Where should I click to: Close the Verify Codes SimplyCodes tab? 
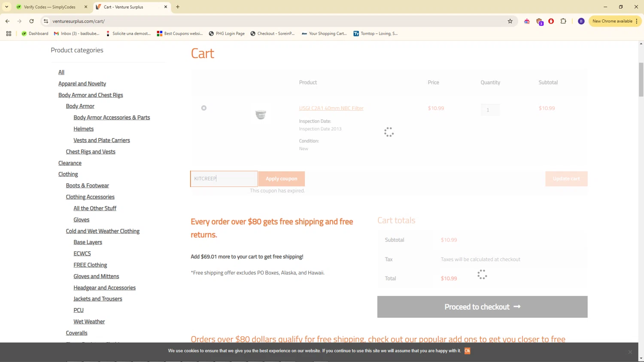[x=86, y=7]
